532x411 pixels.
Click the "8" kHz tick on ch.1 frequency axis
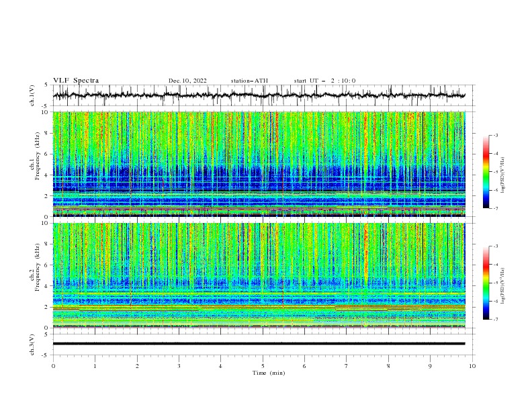pyautogui.click(x=47, y=133)
